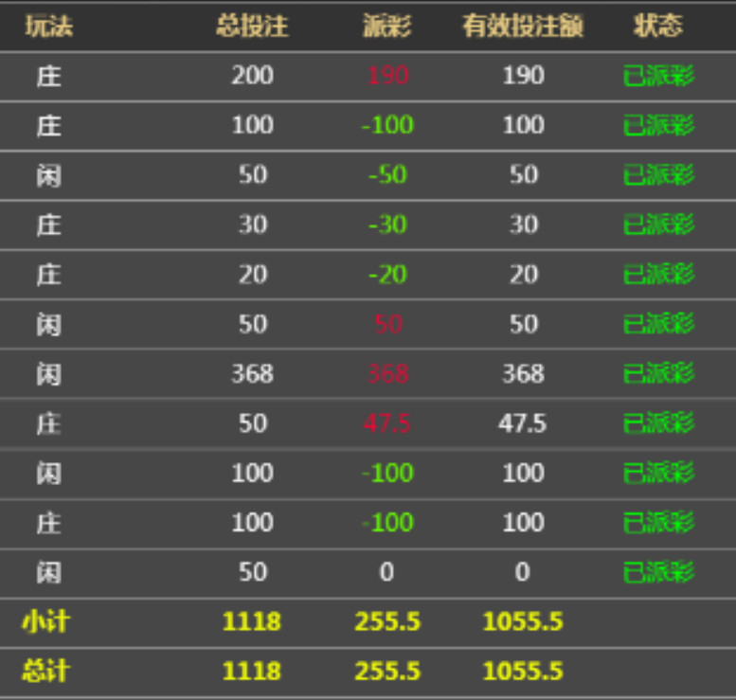Click the green -50 payout value

(x=387, y=174)
